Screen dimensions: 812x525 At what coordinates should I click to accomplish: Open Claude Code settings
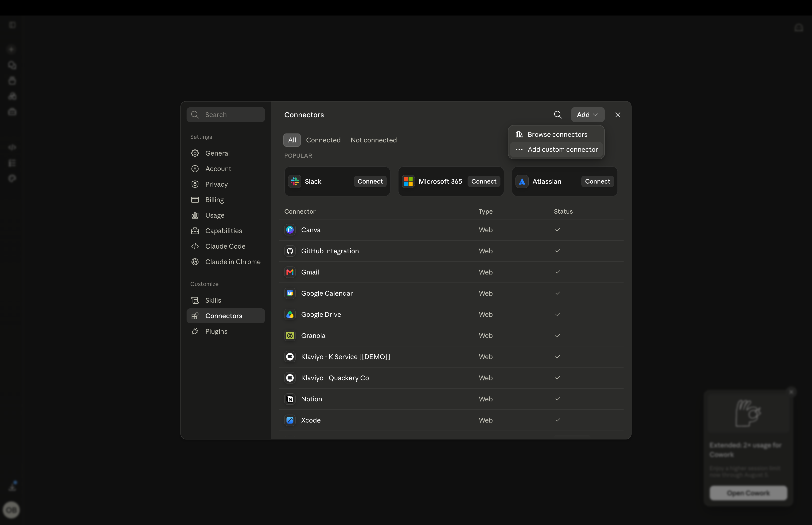pyautogui.click(x=226, y=246)
